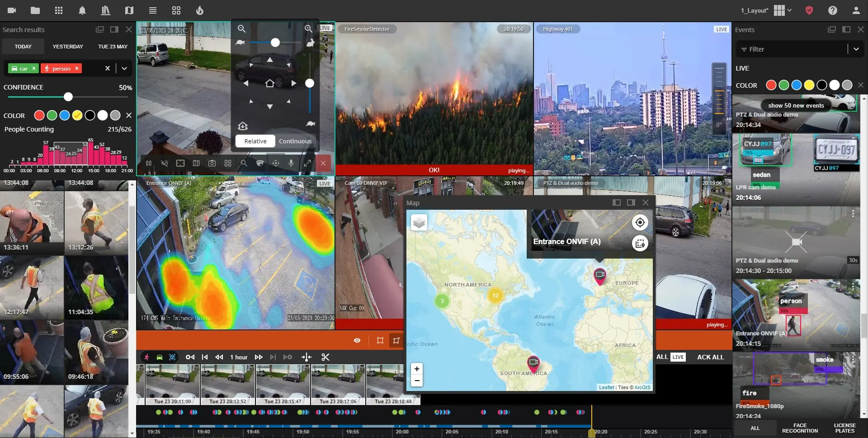Switch to FACE RECOGNITION events tab
Image resolution: width=868 pixels, height=438 pixels.
tap(800, 428)
